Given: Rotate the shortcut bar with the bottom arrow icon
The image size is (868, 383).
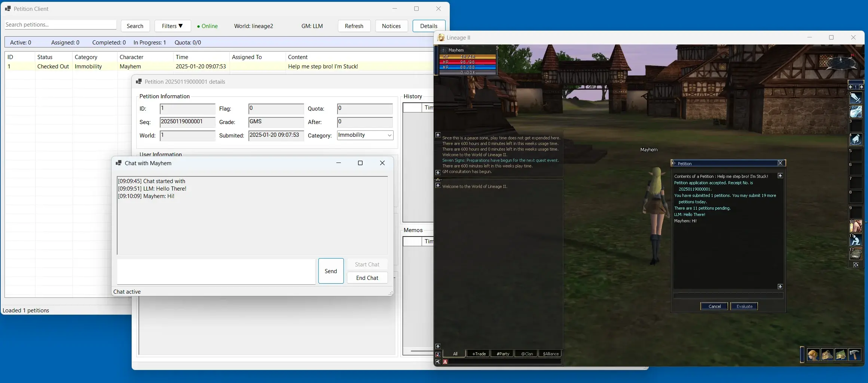Looking at the screenshot, I should coord(856,265).
